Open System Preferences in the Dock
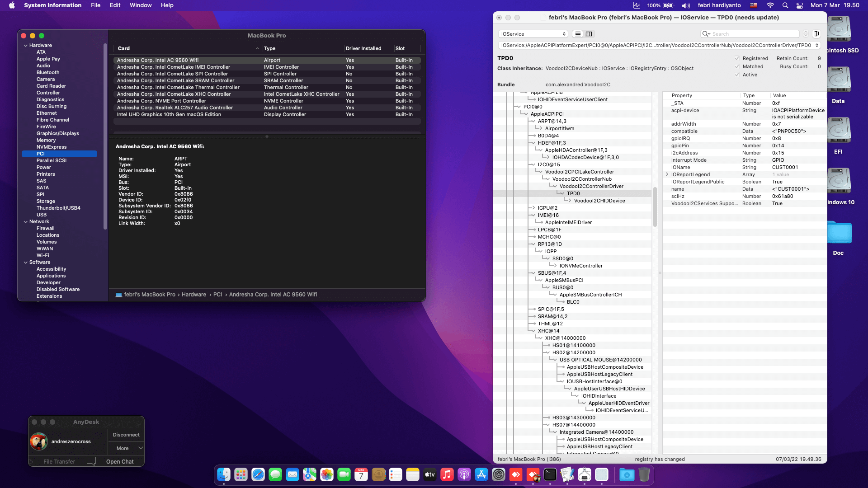The width and height of the screenshot is (868, 488). (x=499, y=474)
